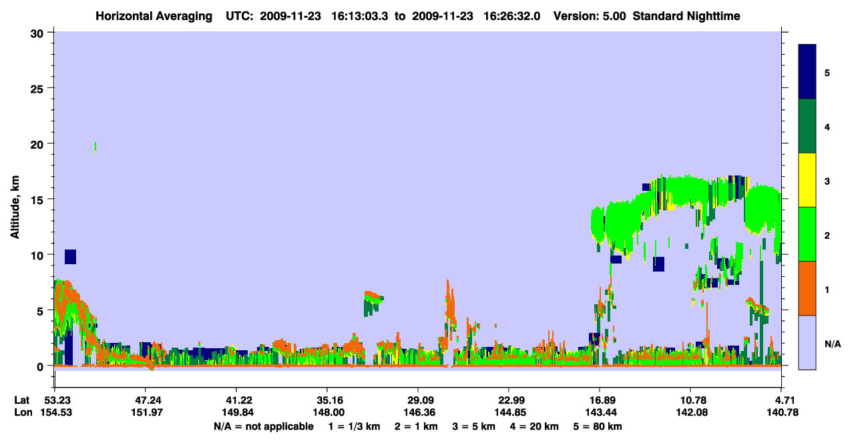Click legend text '5 = 80 km'
Screen dimensions: 868x445
pyautogui.click(x=598, y=426)
